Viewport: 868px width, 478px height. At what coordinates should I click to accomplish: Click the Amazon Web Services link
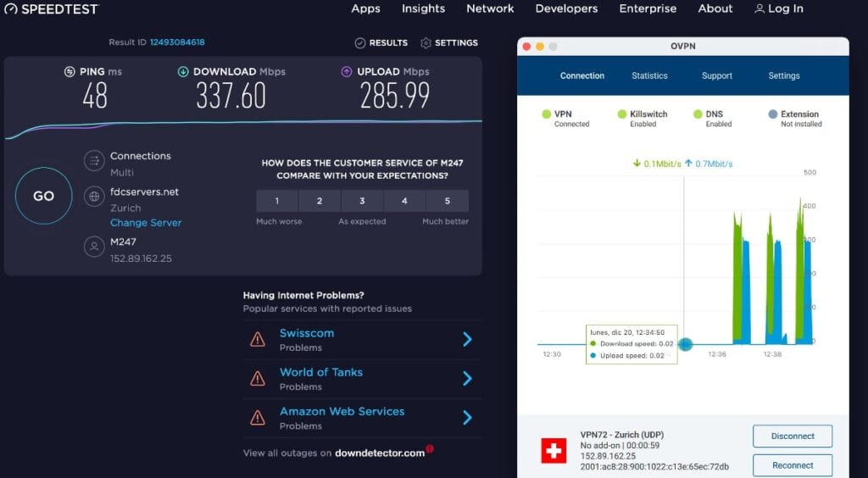(x=342, y=412)
